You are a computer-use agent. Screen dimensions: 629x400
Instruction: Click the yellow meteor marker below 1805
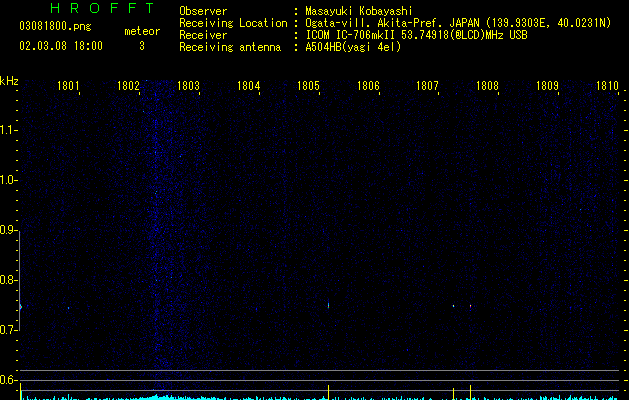(x=329, y=392)
